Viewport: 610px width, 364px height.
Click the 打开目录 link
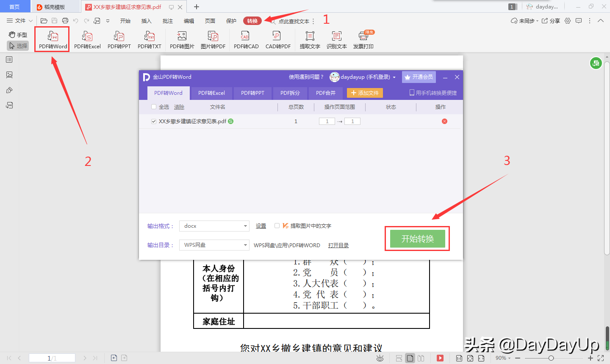pos(338,245)
